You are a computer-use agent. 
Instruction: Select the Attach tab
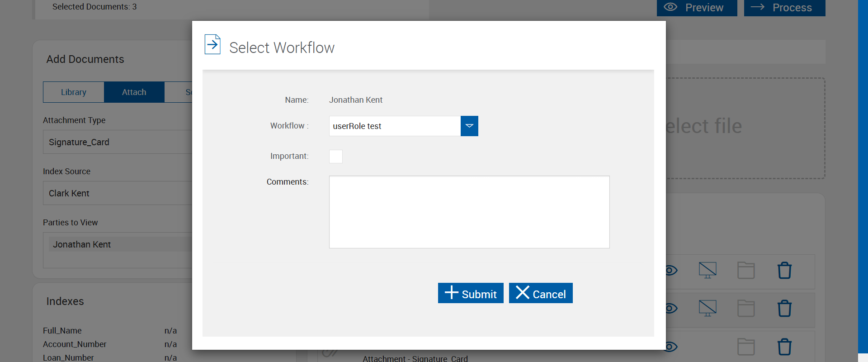pyautogui.click(x=134, y=92)
